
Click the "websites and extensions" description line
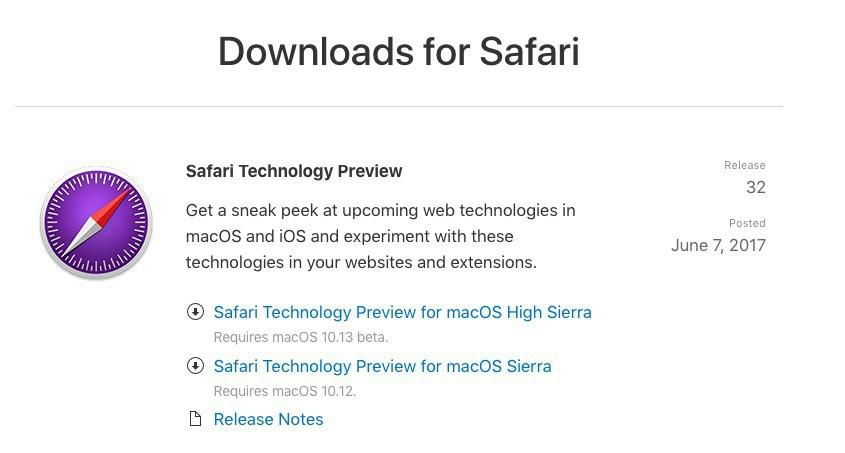pos(361,262)
